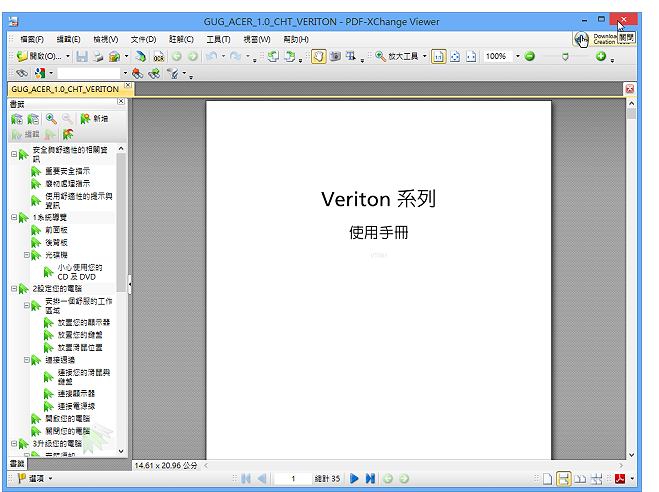The height and width of the screenshot is (492, 659).
Task: Click the page number input field
Action: point(293,479)
